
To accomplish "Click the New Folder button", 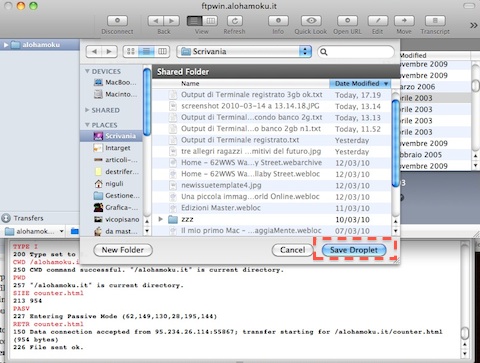I will [x=123, y=250].
